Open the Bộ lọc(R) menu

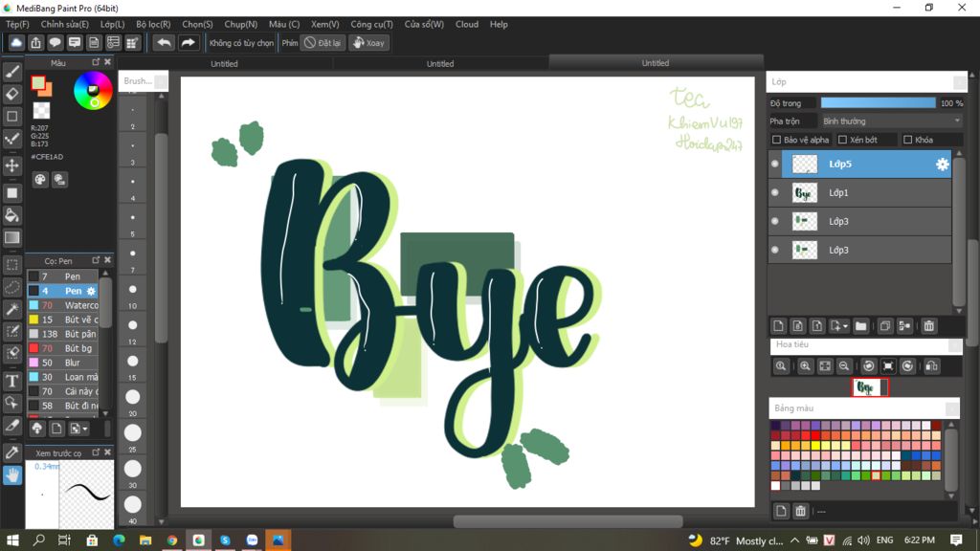coord(153,24)
